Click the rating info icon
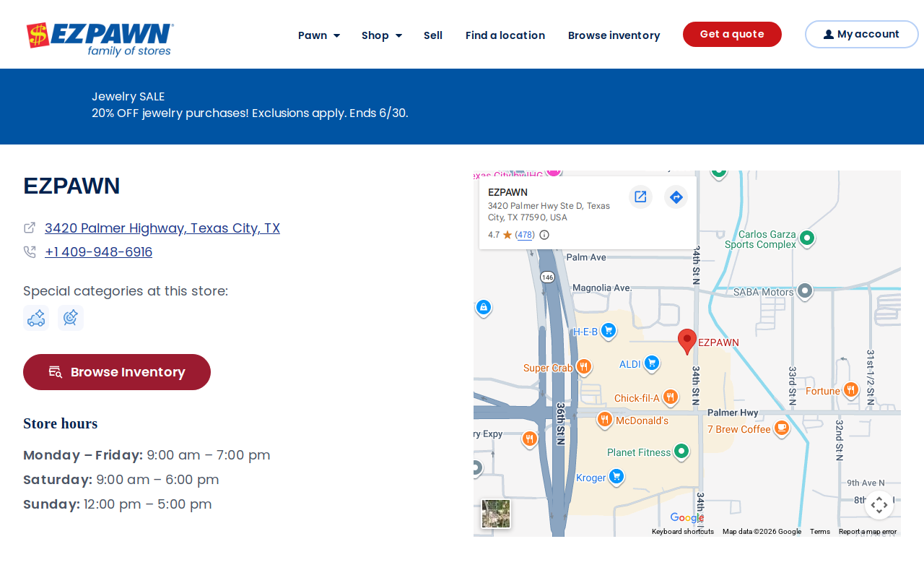Viewport: 924px width, 578px height. click(544, 235)
